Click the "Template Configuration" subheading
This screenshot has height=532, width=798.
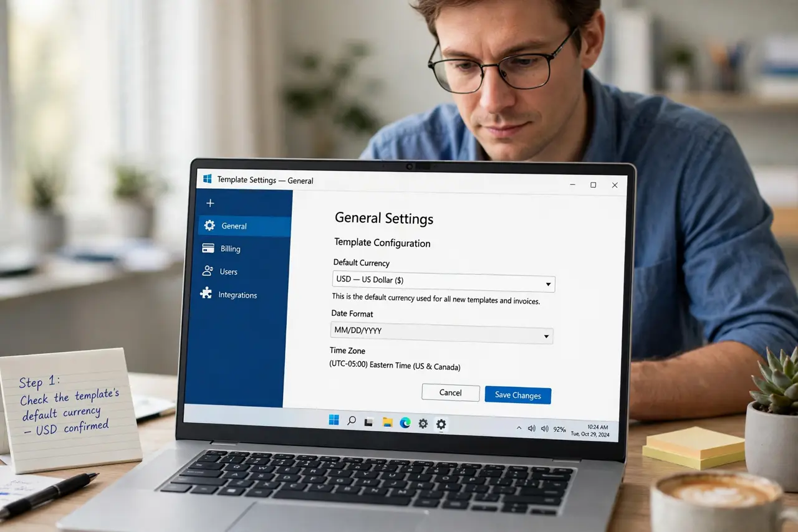382,243
